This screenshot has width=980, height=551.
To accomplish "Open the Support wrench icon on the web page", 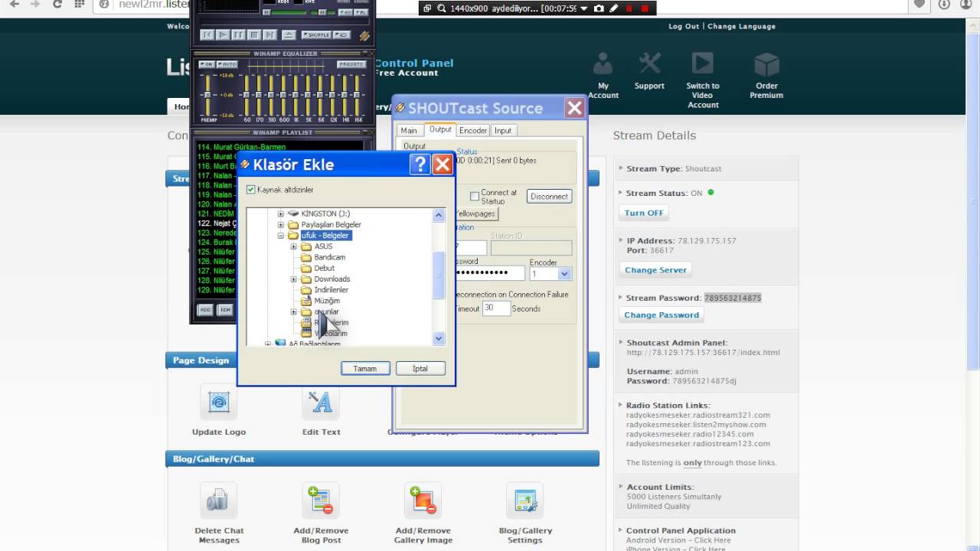I will click(649, 64).
